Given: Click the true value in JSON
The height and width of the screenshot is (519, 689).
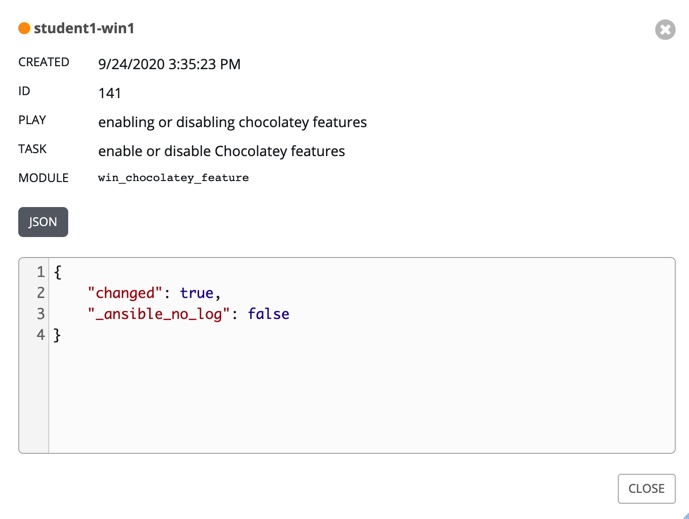Looking at the screenshot, I should pos(197,293).
